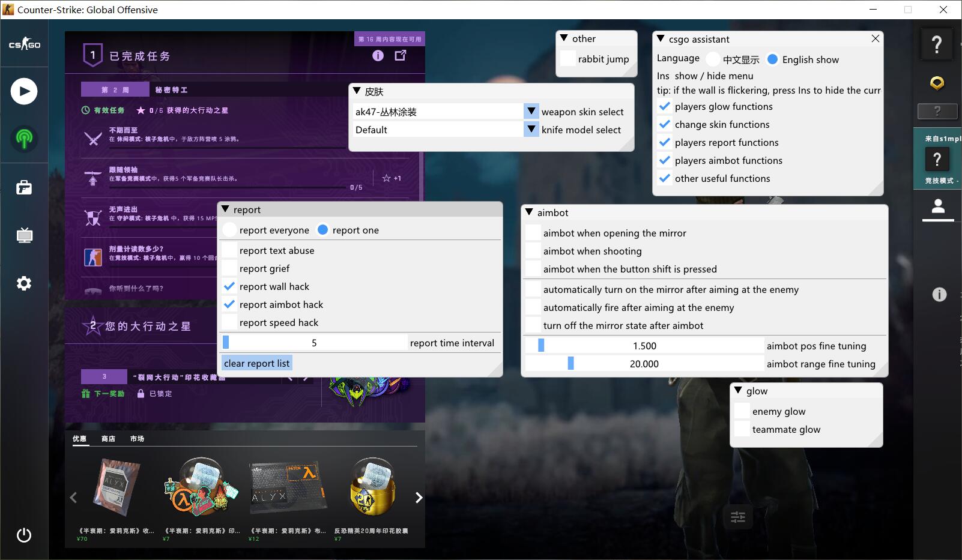Uncheck change skin functions
The width and height of the screenshot is (962, 560).
click(x=664, y=124)
